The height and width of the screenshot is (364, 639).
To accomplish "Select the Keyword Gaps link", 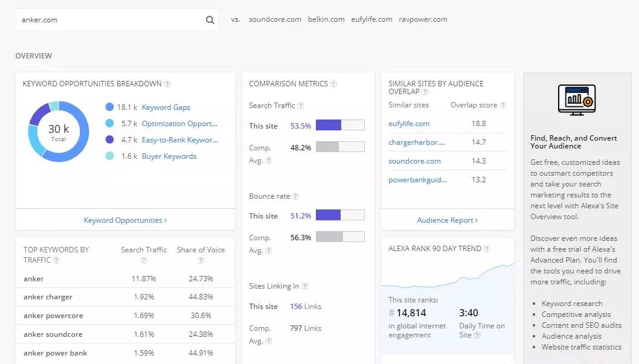I will click(x=165, y=107).
